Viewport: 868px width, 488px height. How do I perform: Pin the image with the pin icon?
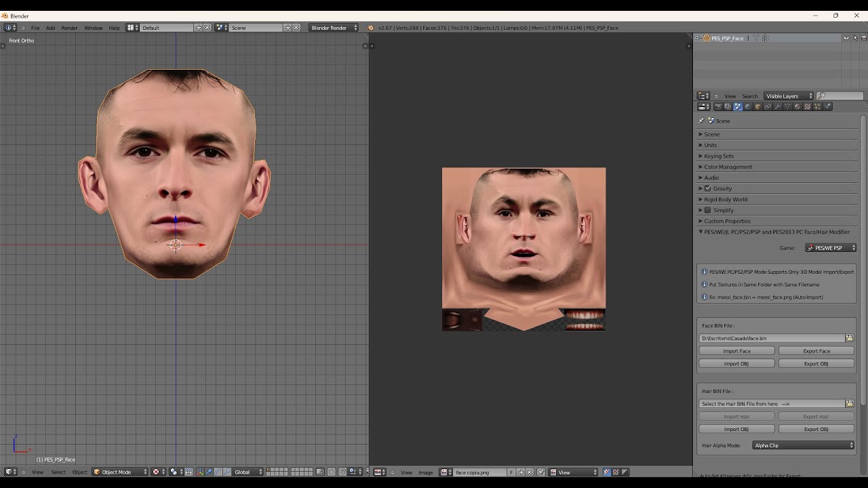(x=540, y=472)
